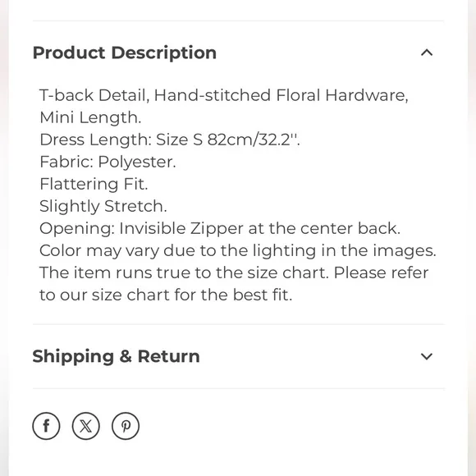Click size chart for best fit text
Image resolution: width=476 pixels, height=476 pixels.
166,295
